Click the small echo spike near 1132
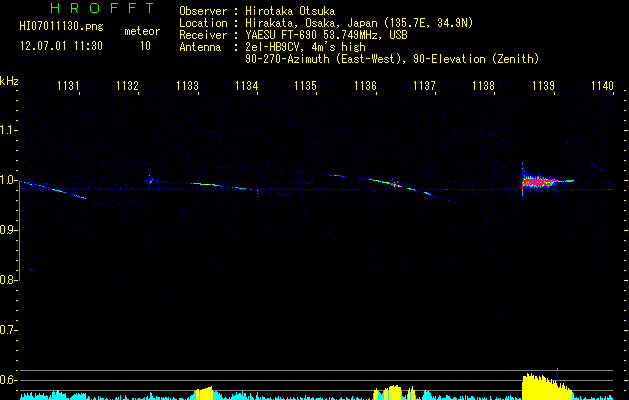Screen dimensions: 629x400 (x=150, y=179)
